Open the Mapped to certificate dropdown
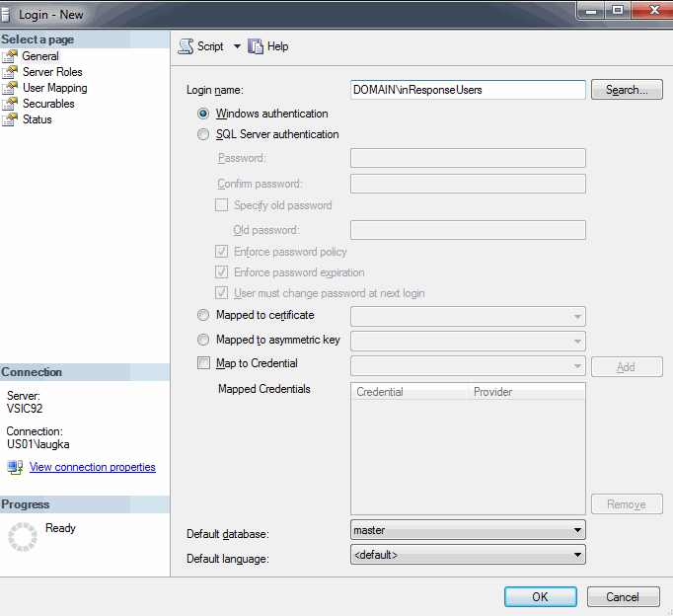Viewport: 673px width, 616px height. pos(468,317)
